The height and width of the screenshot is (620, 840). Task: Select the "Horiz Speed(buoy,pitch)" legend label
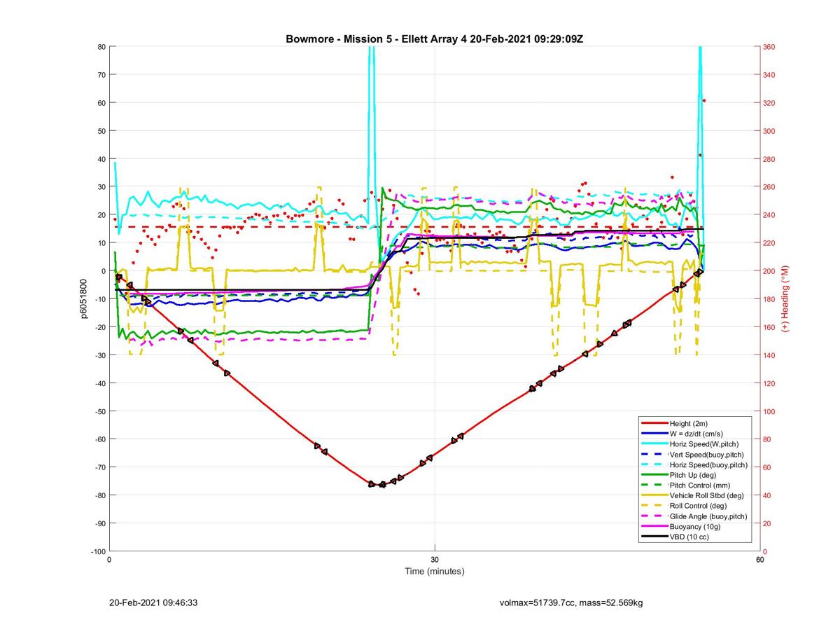click(x=708, y=465)
